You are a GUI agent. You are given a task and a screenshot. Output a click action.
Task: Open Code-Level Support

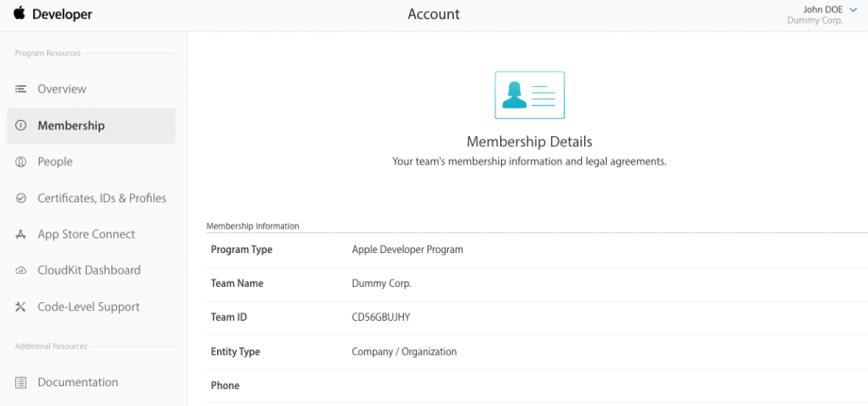[89, 307]
